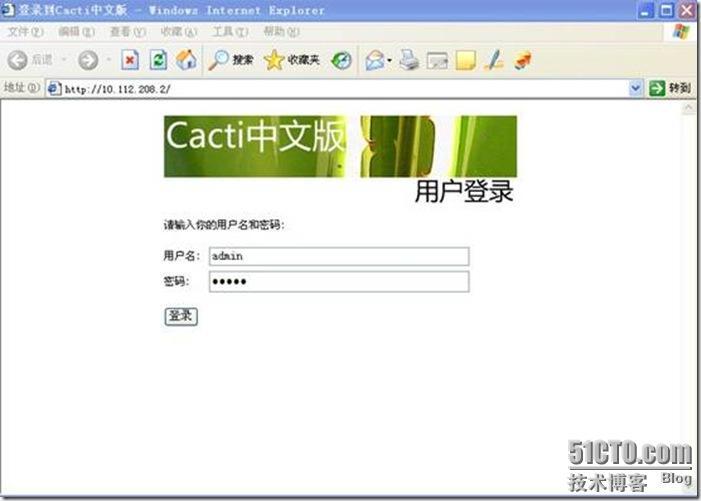701x501 pixels.
Task: Click the 用户名 username field containing admin
Action: 339,257
